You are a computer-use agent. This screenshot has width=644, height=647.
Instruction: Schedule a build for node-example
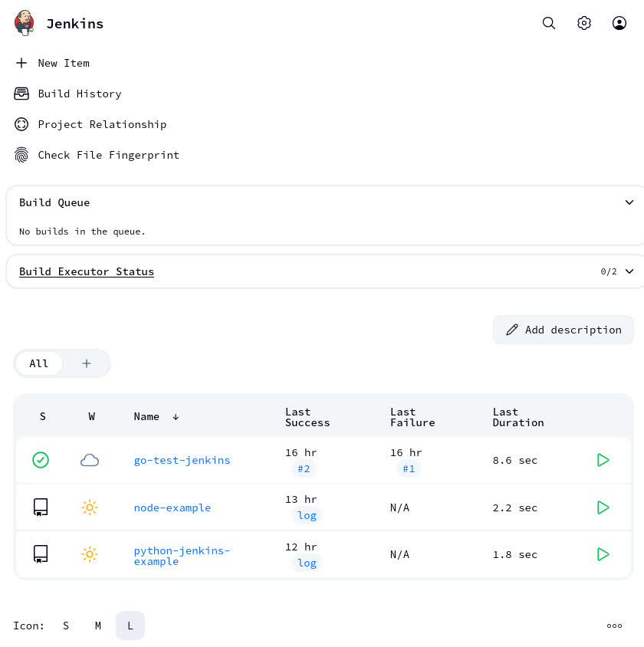(603, 507)
